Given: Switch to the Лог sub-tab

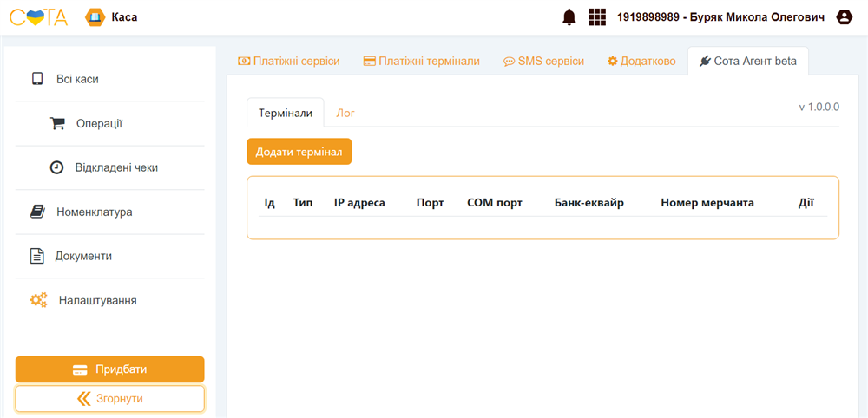Looking at the screenshot, I should tap(345, 113).
